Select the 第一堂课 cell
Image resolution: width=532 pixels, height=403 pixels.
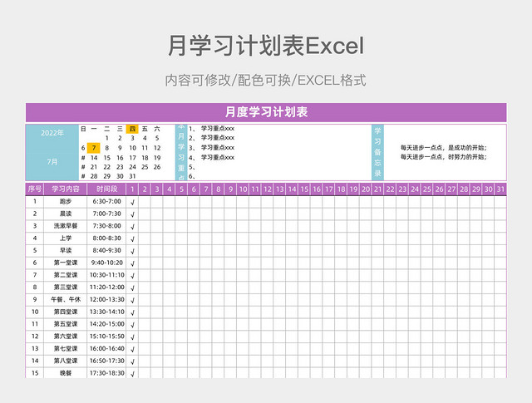click(66, 263)
